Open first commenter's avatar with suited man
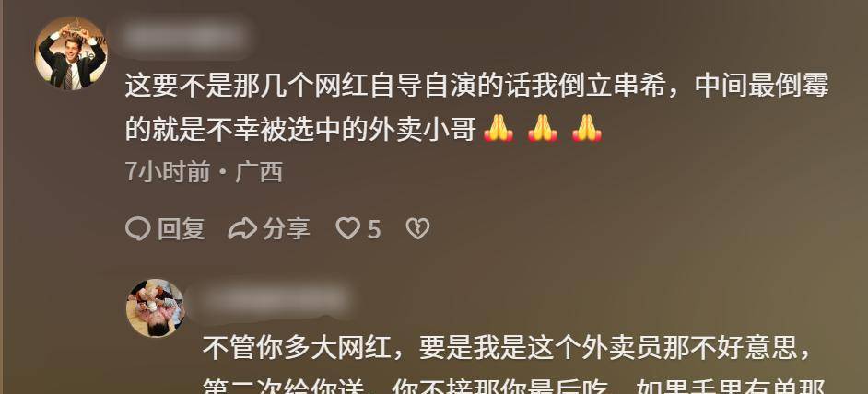The image size is (868, 394). tap(71, 53)
